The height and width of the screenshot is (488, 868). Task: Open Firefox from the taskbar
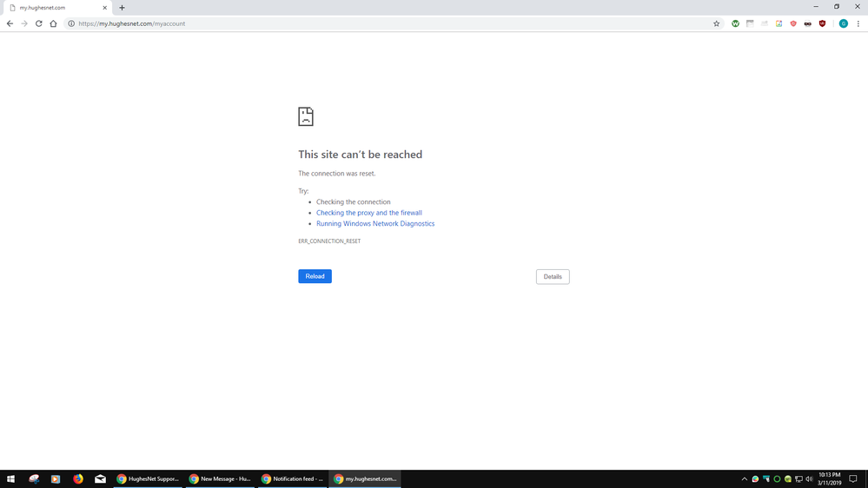(x=78, y=478)
